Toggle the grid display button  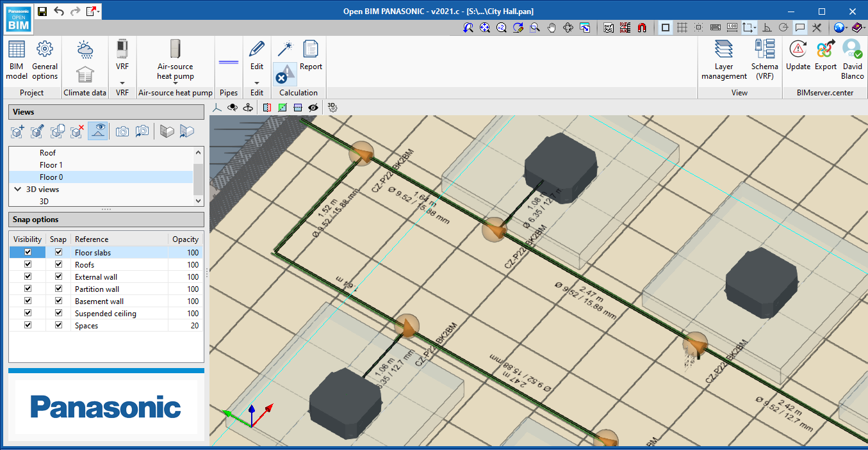point(682,28)
